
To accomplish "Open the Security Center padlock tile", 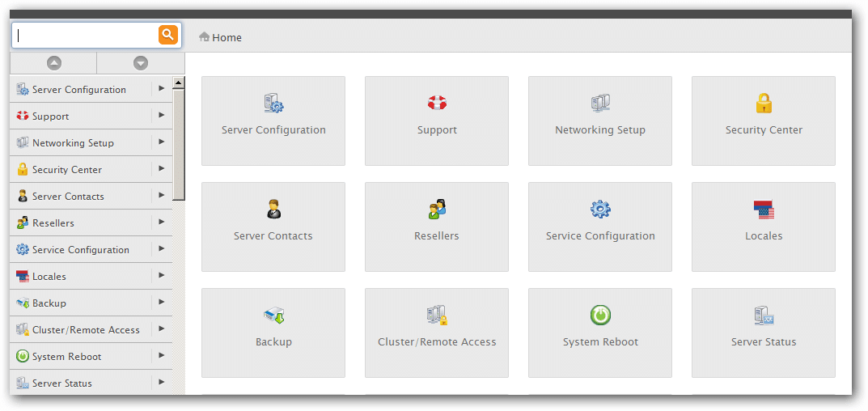I will (x=764, y=121).
